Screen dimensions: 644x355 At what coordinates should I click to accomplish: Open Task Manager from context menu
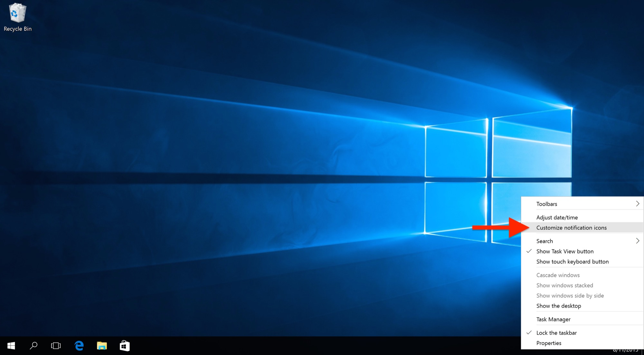tap(553, 319)
